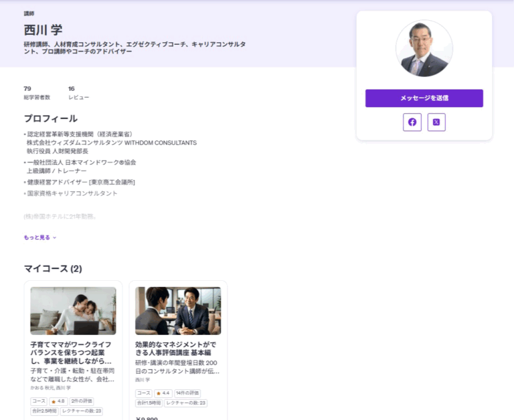Click the instructor name 西川 学 heading
This screenshot has height=420, width=514.
(x=43, y=30)
